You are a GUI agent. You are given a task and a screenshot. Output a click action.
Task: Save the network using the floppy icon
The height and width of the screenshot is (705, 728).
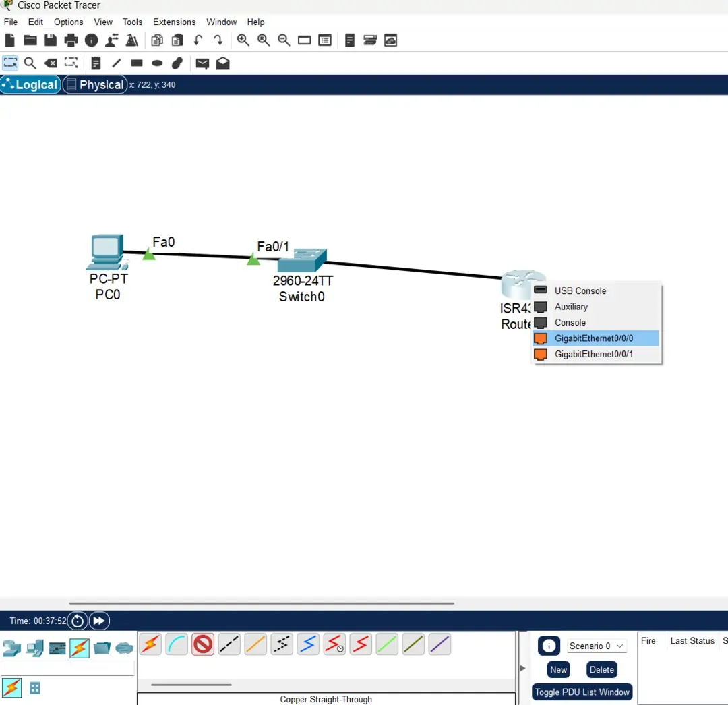point(50,40)
